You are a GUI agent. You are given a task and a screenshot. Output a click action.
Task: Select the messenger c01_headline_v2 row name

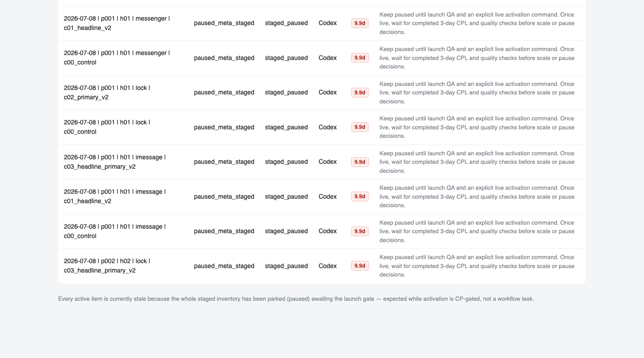click(117, 23)
